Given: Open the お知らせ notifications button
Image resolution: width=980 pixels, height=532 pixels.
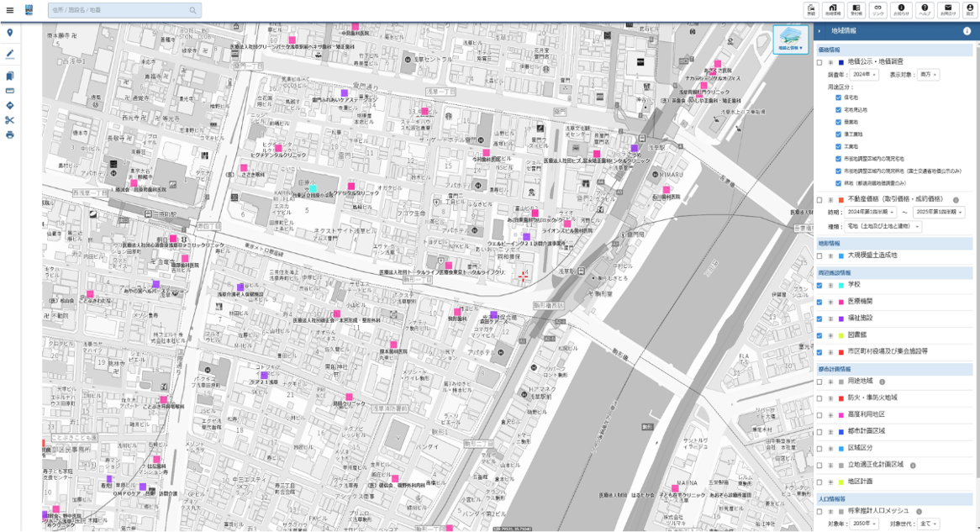Looking at the screenshot, I should pyautogui.click(x=901, y=10).
